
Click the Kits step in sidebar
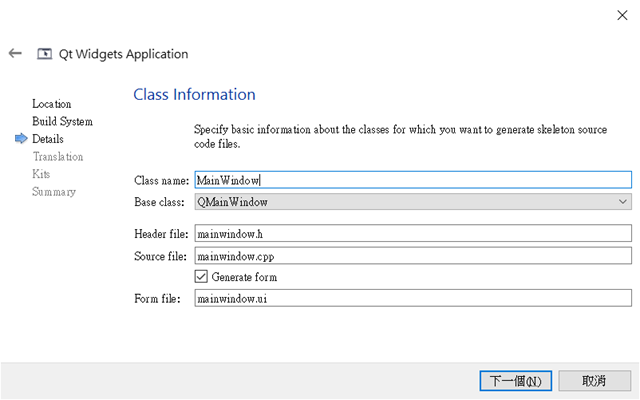[x=41, y=174]
